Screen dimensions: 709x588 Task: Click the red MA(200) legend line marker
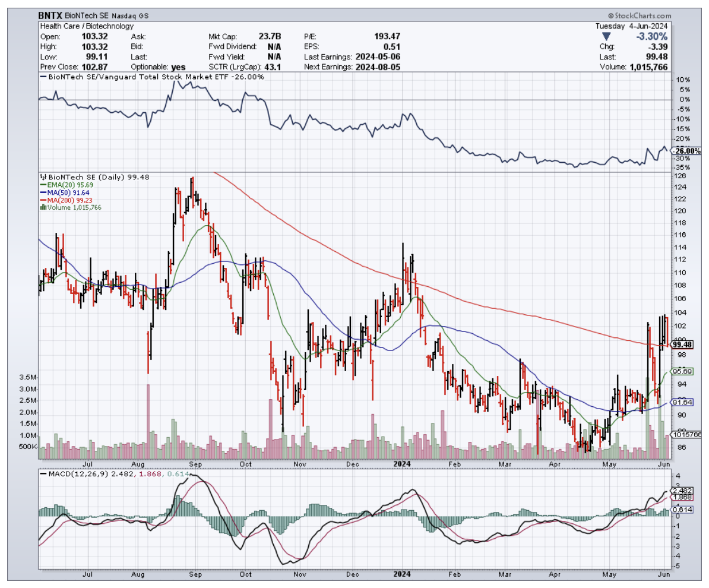(43, 200)
